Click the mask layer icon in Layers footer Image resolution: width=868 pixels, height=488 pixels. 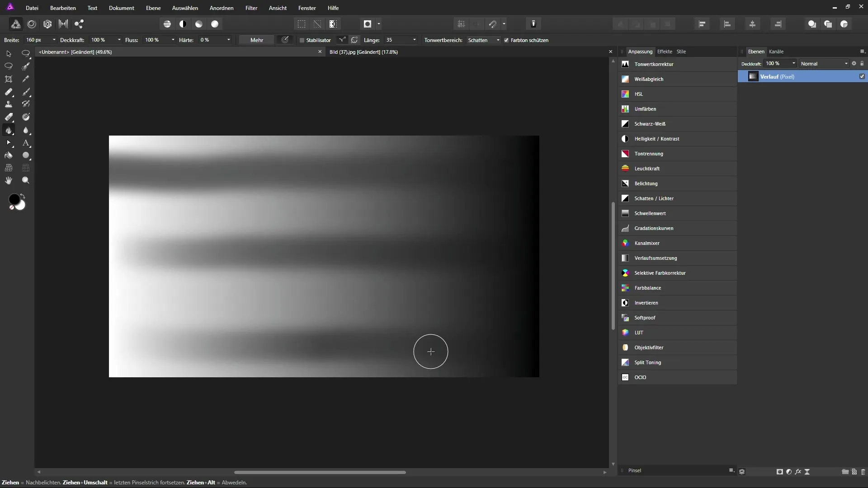pyautogui.click(x=780, y=472)
